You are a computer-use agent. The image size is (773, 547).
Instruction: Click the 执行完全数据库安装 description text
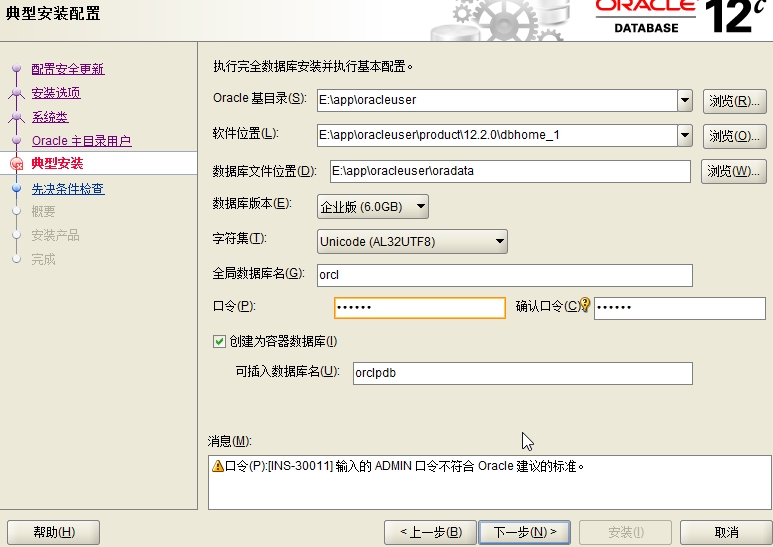pos(313,66)
